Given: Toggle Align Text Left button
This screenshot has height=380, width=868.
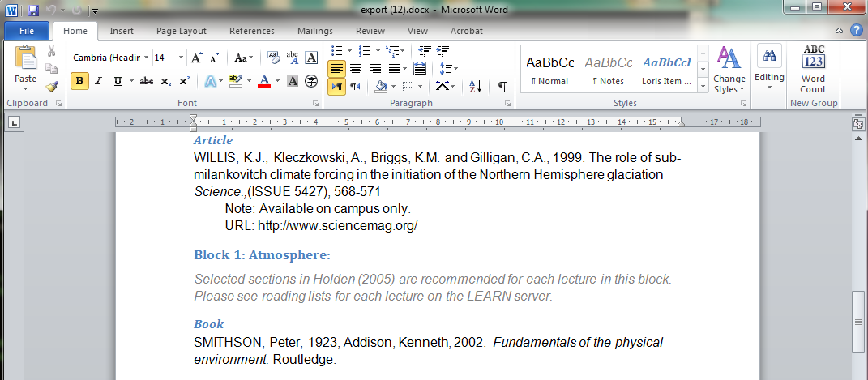Looking at the screenshot, I should click(x=336, y=68).
